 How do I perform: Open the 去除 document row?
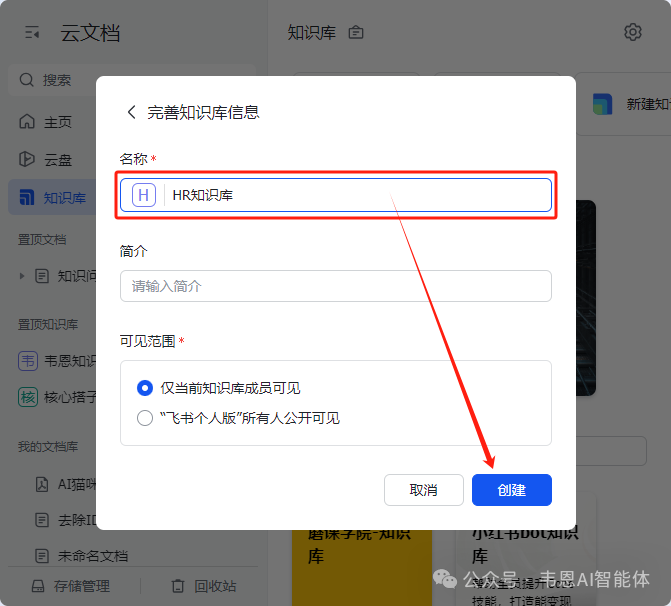(64, 520)
